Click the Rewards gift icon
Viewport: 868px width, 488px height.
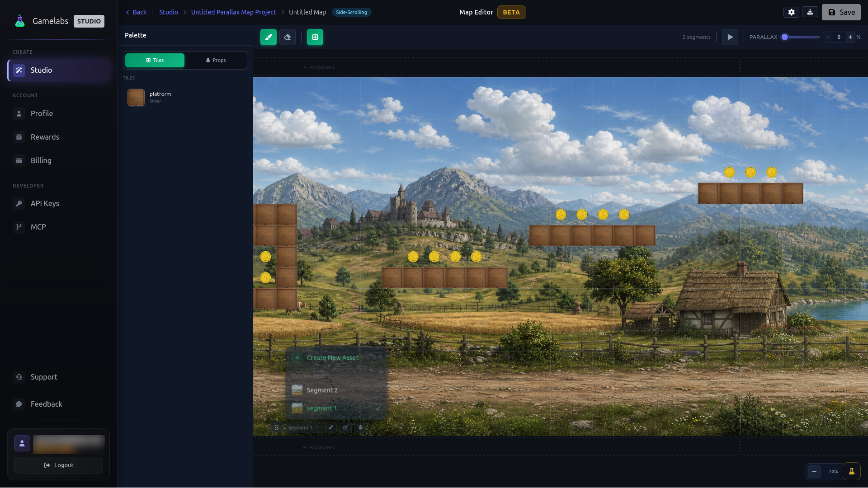pos(19,137)
